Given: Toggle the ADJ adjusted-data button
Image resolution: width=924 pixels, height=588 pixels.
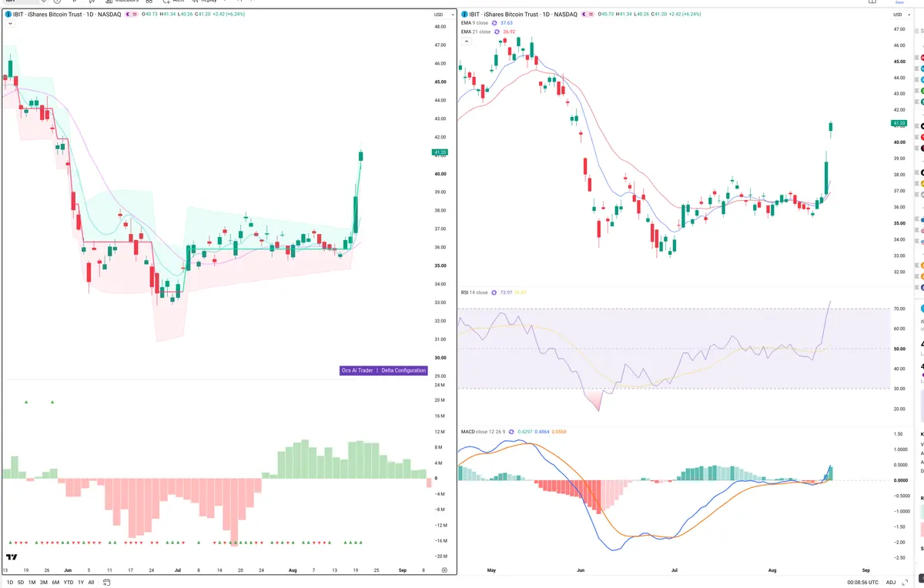Looking at the screenshot, I should pos(891,583).
